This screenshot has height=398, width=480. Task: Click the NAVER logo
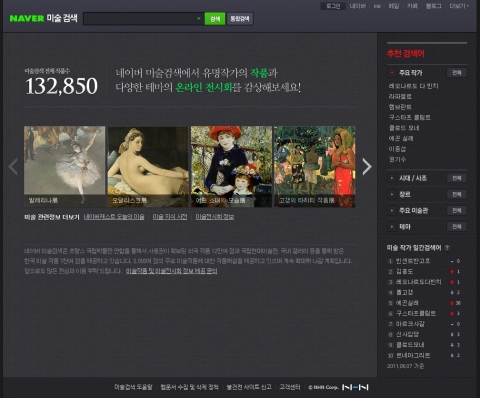click(x=27, y=18)
